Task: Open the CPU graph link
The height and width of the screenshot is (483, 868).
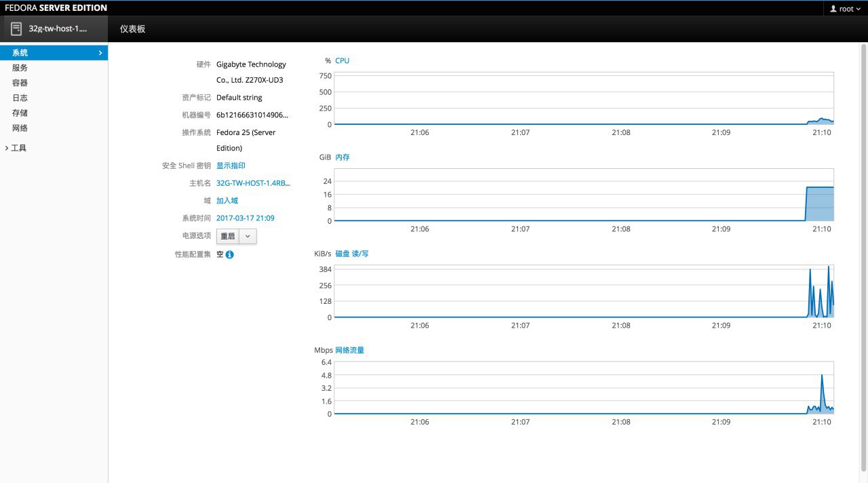Action: pyautogui.click(x=342, y=61)
